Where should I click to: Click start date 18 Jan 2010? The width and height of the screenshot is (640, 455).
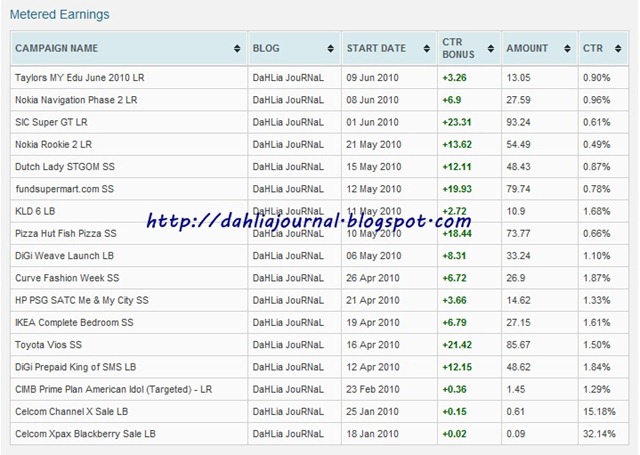point(372,434)
